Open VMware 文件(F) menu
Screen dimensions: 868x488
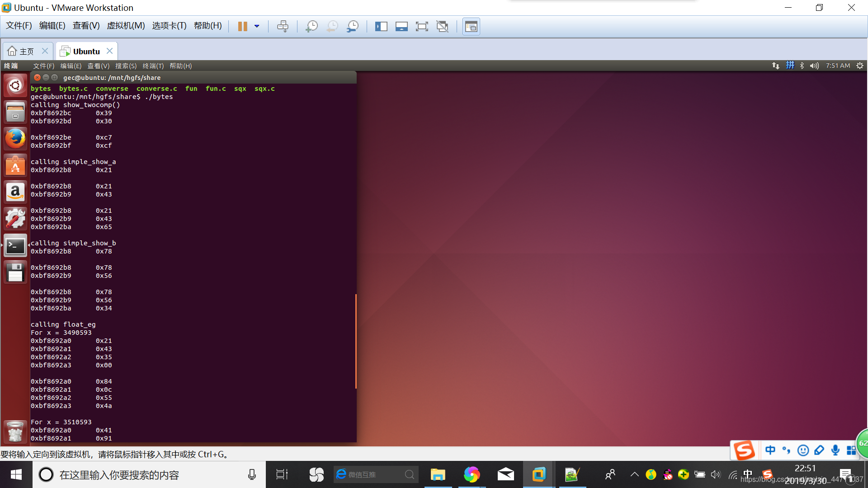(19, 26)
